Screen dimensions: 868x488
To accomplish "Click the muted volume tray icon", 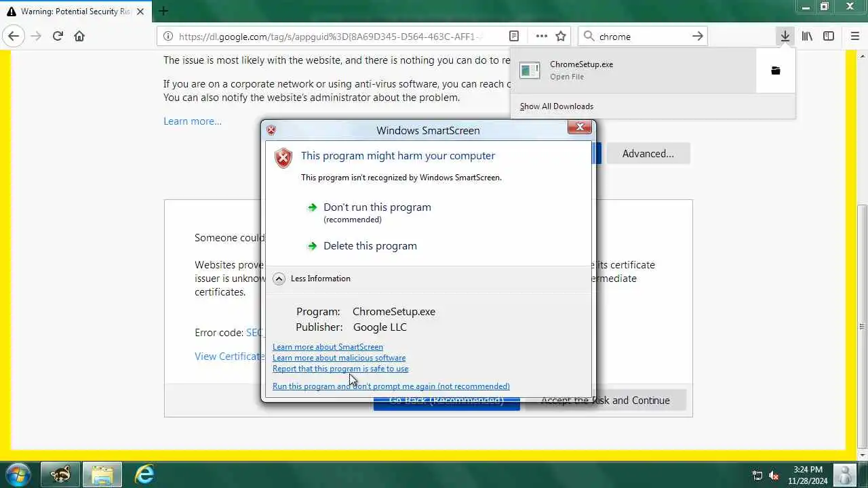I will (x=774, y=475).
